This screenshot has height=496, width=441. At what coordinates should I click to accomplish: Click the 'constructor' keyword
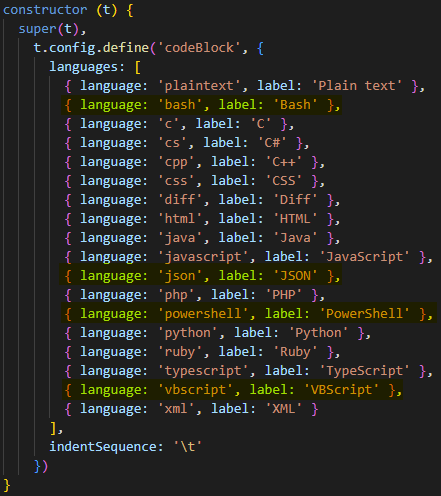coord(45,10)
